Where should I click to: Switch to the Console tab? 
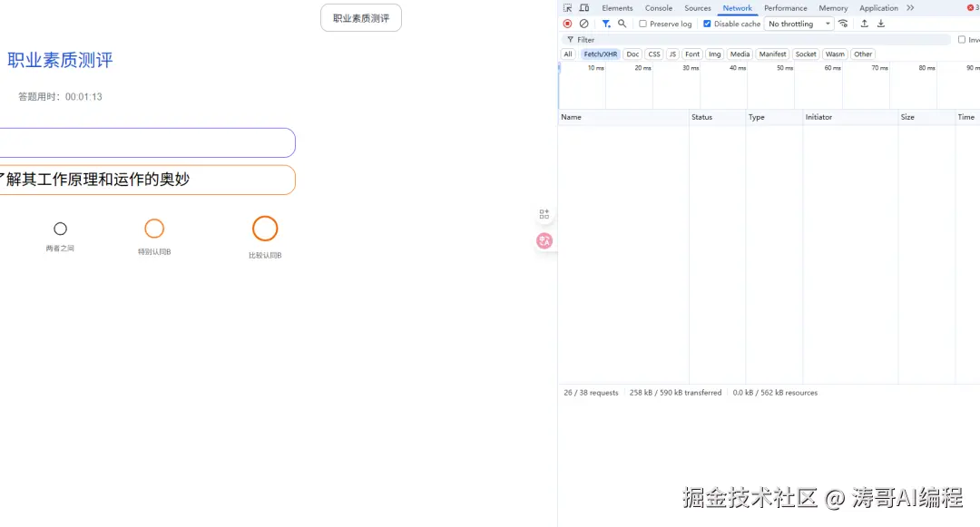point(660,7)
